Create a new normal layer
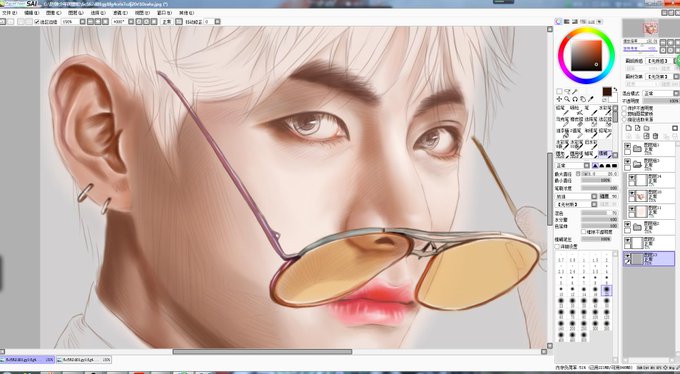 pos(629,128)
